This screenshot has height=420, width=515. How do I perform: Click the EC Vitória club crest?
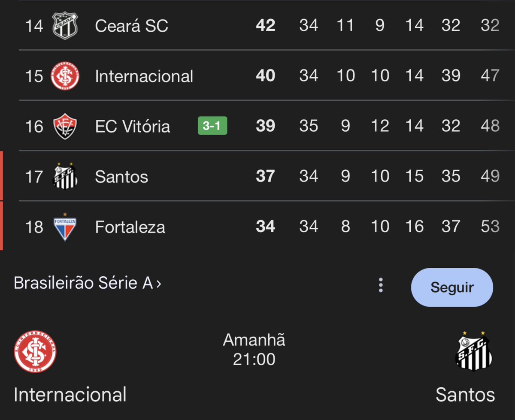pos(65,126)
